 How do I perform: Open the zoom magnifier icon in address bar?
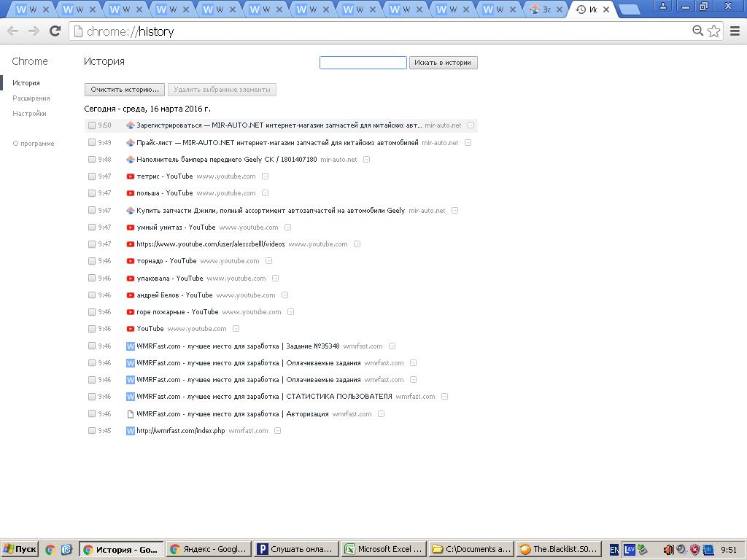click(697, 31)
